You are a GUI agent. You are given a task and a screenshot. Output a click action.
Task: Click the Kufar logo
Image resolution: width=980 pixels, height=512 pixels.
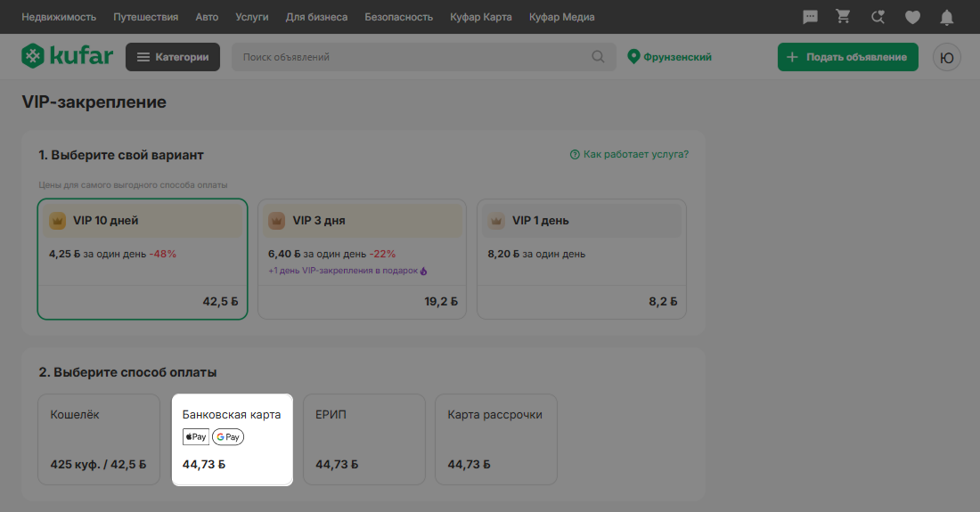click(x=68, y=56)
